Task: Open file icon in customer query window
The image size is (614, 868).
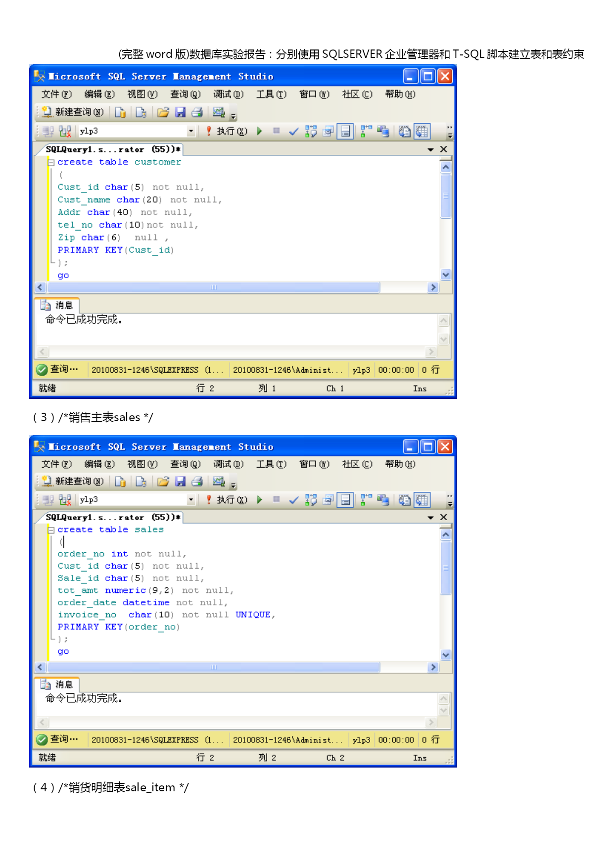Action: [163, 112]
